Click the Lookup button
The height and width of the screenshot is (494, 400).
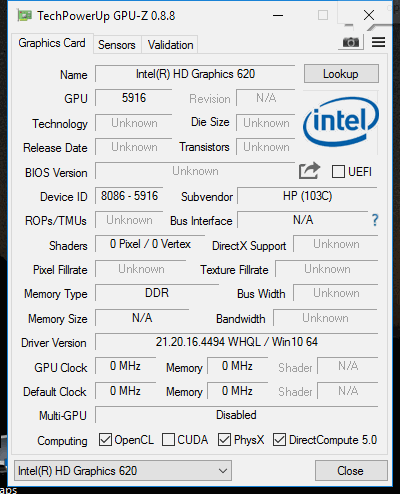click(x=341, y=74)
